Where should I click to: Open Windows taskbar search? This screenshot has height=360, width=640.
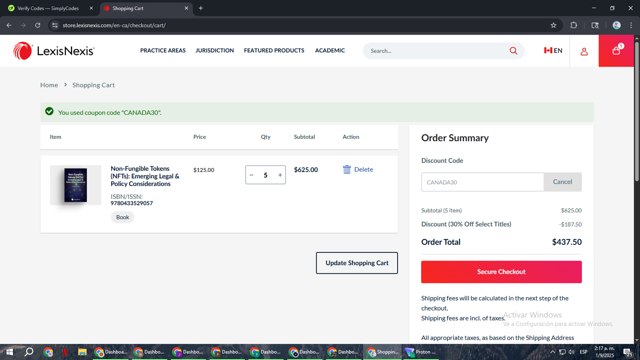tap(29, 352)
